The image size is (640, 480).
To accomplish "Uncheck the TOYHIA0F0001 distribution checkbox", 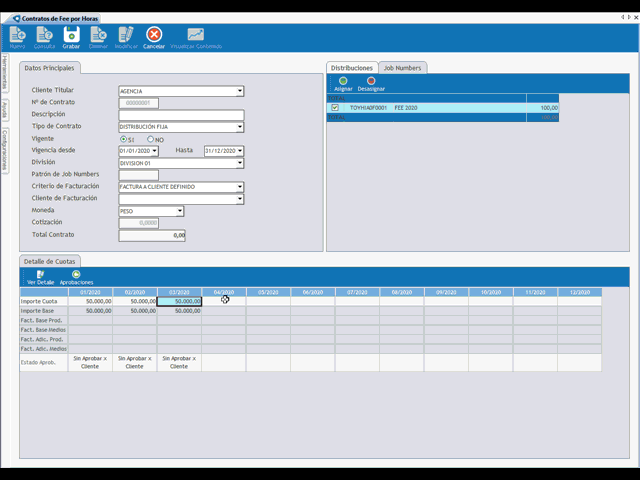I will [x=335, y=107].
